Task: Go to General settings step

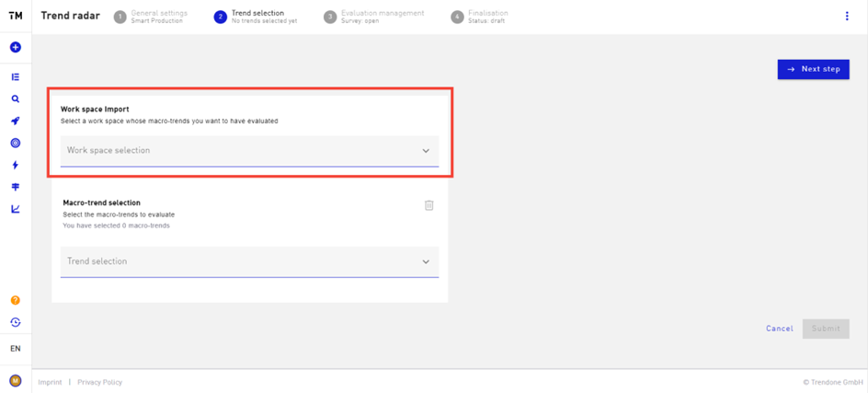Action: click(151, 16)
